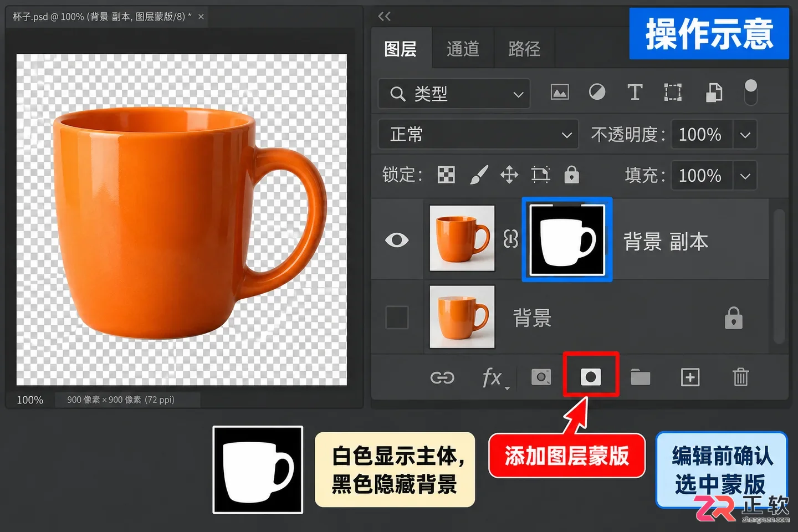
Task: Select the 背景 副本 layer mask thumbnail
Action: tap(567, 239)
